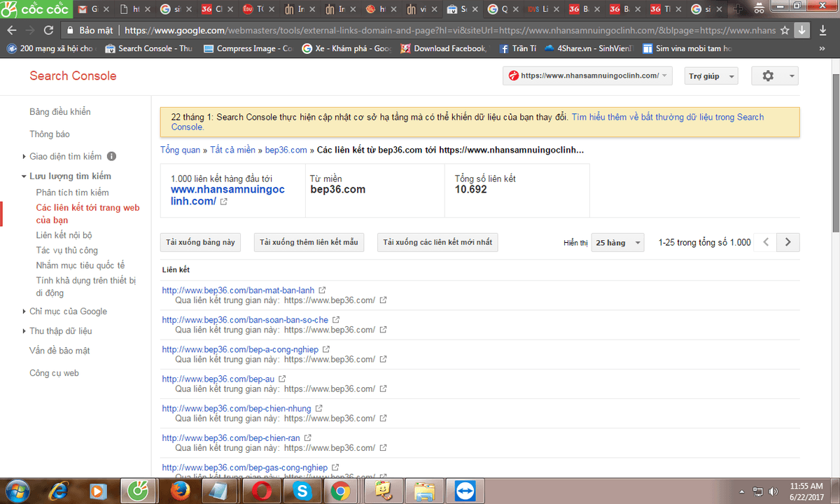The image size is (840, 504).
Task: Open external link icon for bep-chien-ran
Action: [309, 437]
